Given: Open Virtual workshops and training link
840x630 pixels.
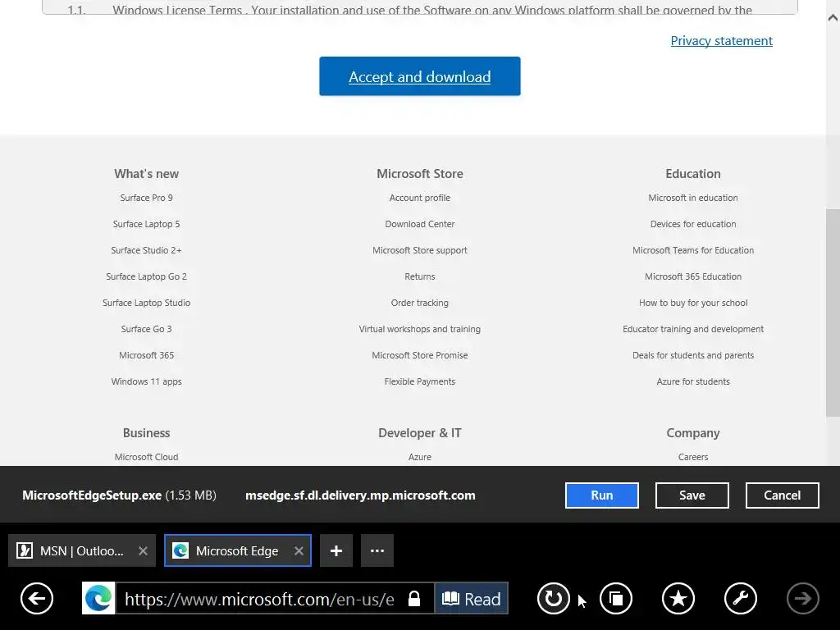Looking at the screenshot, I should pos(420,329).
